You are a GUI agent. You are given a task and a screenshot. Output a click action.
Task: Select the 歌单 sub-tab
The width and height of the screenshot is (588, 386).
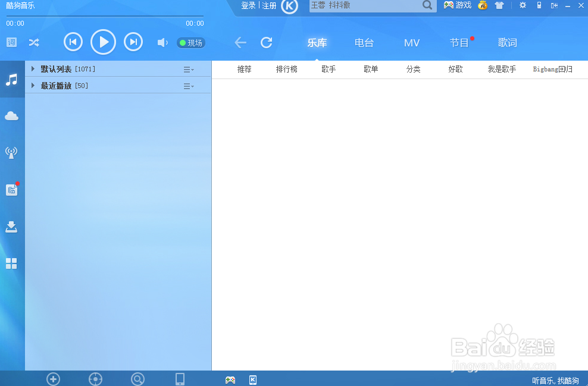click(371, 70)
